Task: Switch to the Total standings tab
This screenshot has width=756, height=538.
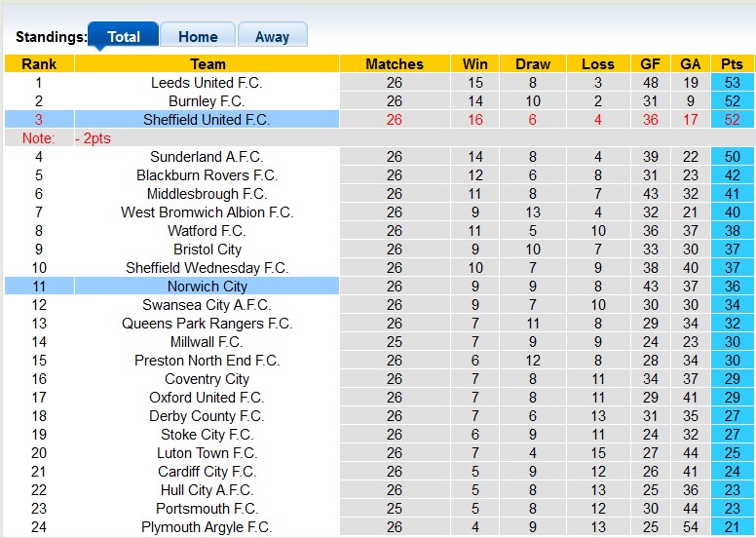Action: (x=124, y=37)
